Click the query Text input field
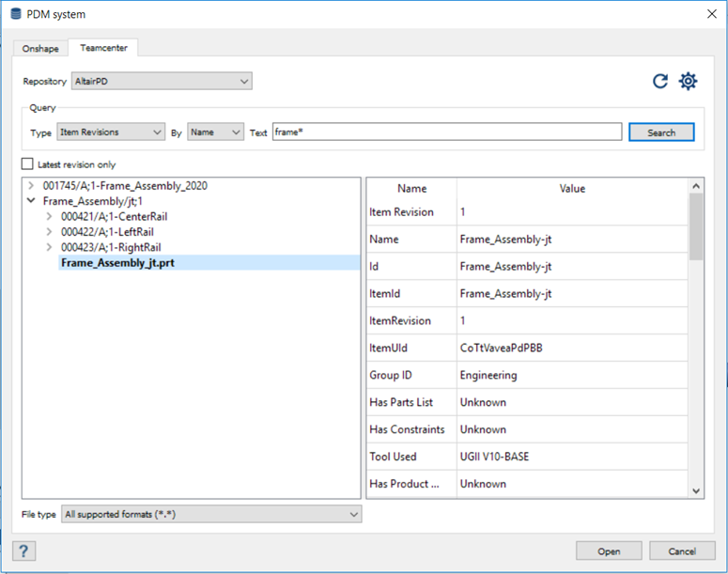Screen dimensions: 728x574 coord(446,132)
